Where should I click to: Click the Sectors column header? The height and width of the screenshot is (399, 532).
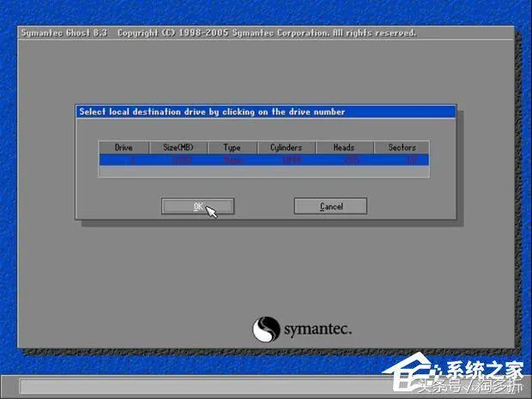[x=401, y=148]
